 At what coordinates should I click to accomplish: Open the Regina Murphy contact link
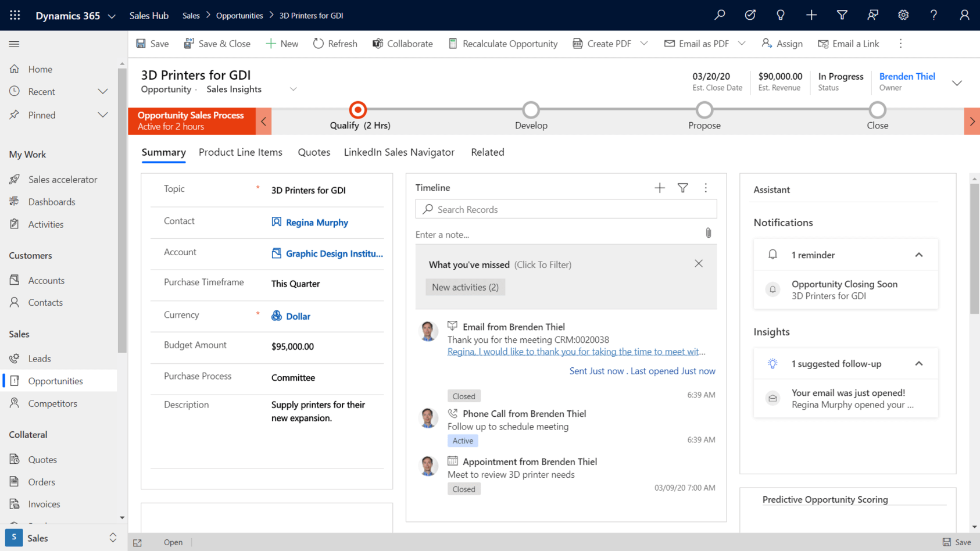[317, 223]
